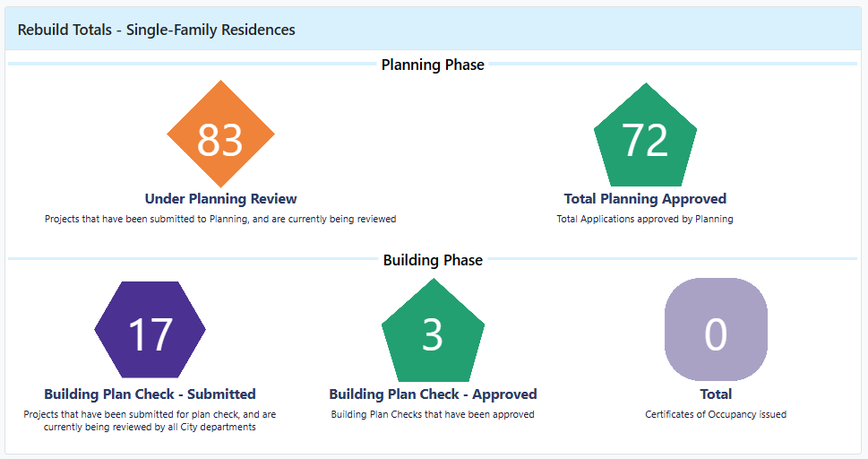Click divider line right of Building Phase
This screenshot has width=868, height=459.
pyautogui.click(x=672, y=259)
